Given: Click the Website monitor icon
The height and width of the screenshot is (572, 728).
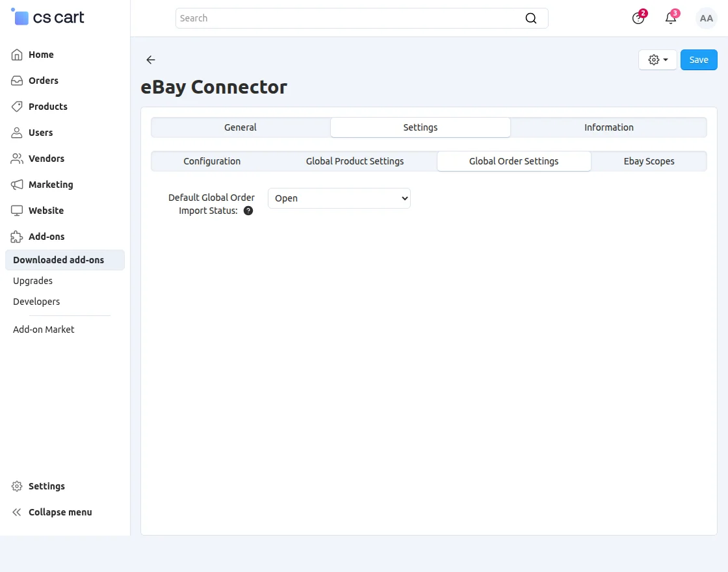Looking at the screenshot, I should (17, 211).
